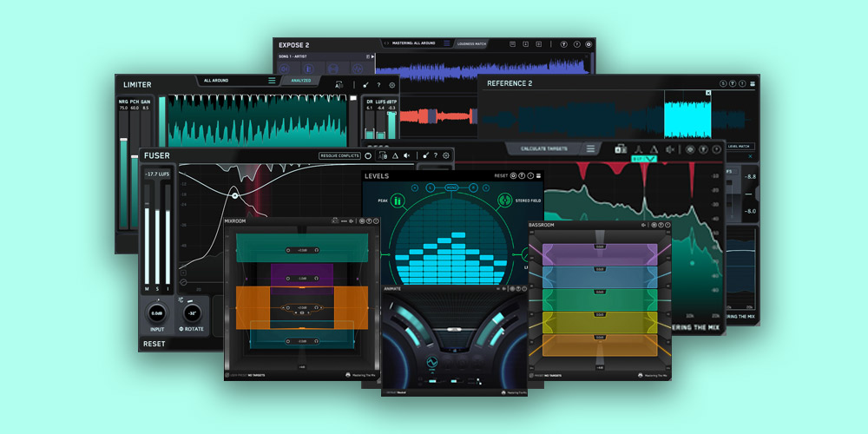
Task: Open the Fuser settings gear icon
Action: (x=446, y=155)
